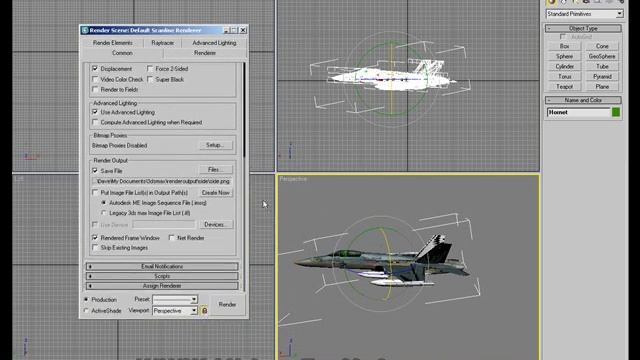Click the Create Now button

[216, 193]
